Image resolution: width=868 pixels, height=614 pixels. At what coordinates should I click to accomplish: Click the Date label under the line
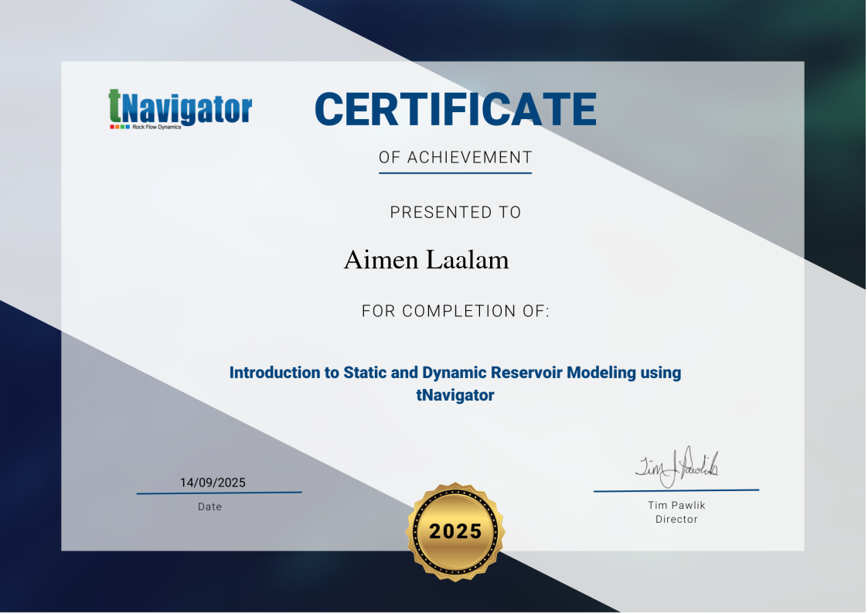209,507
